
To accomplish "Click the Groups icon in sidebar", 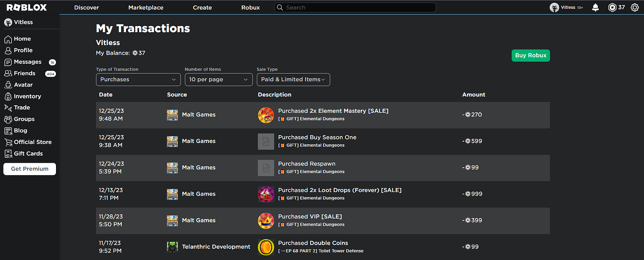I will click(8, 119).
